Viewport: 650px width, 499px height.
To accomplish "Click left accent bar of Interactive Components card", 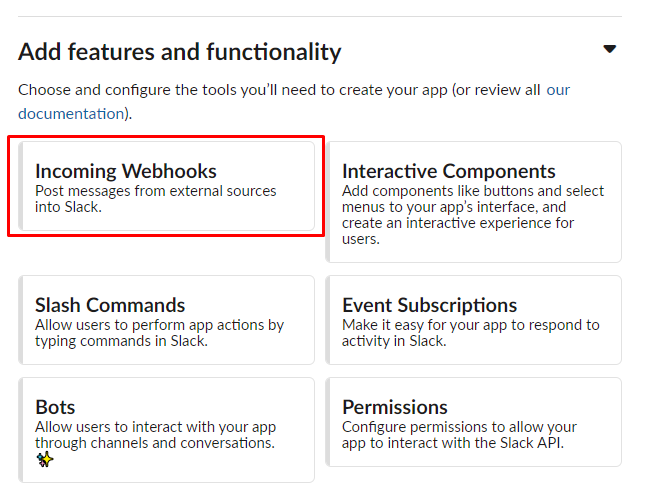I will (x=328, y=202).
